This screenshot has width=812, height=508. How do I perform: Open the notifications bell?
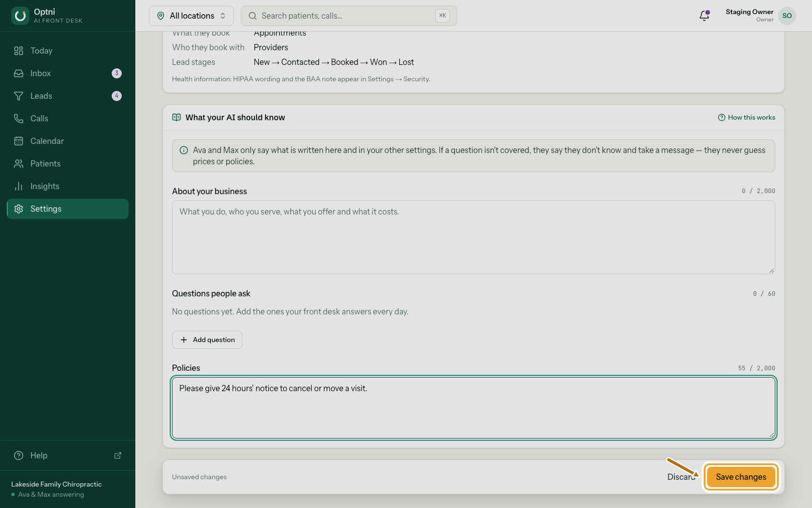(704, 16)
